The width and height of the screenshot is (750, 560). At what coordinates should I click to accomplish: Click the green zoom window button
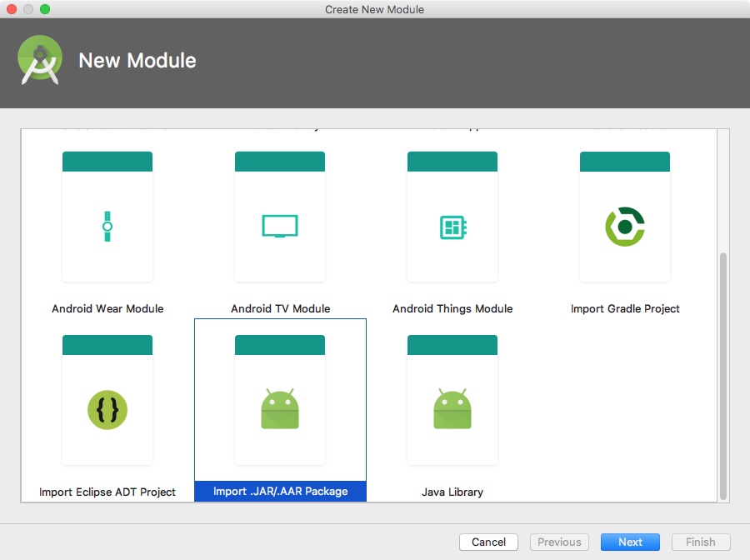tap(45, 9)
